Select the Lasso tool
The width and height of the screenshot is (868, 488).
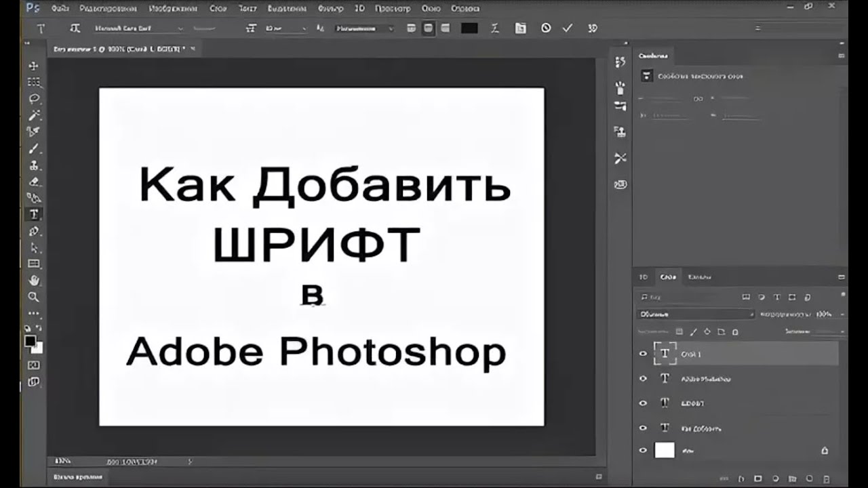pyautogui.click(x=33, y=99)
